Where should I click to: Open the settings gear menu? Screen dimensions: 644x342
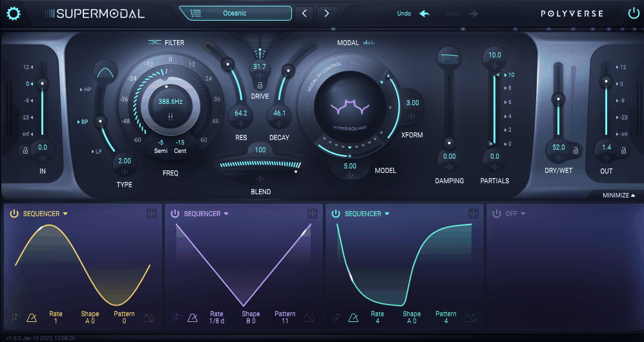coord(13,13)
